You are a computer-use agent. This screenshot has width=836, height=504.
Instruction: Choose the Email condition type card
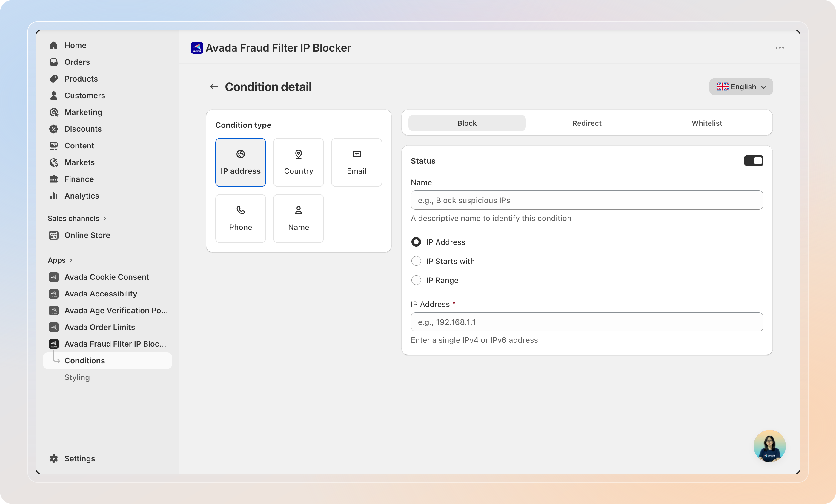tap(356, 162)
